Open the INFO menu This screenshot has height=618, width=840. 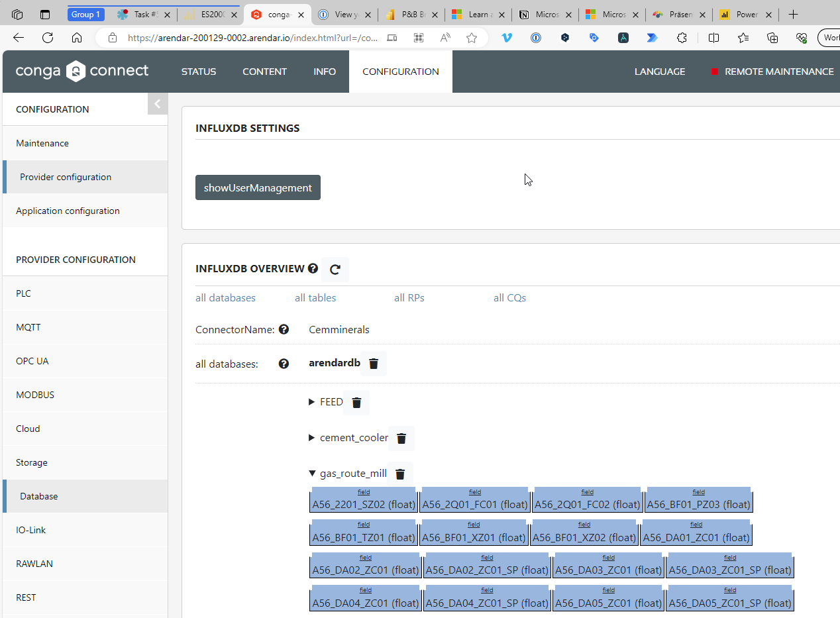(x=325, y=72)
